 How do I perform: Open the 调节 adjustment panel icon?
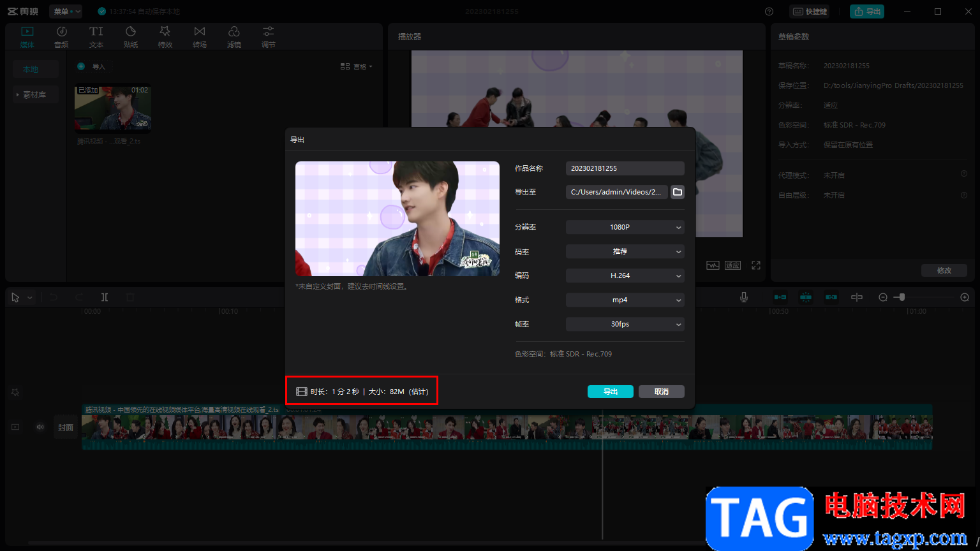pos(269,36)
